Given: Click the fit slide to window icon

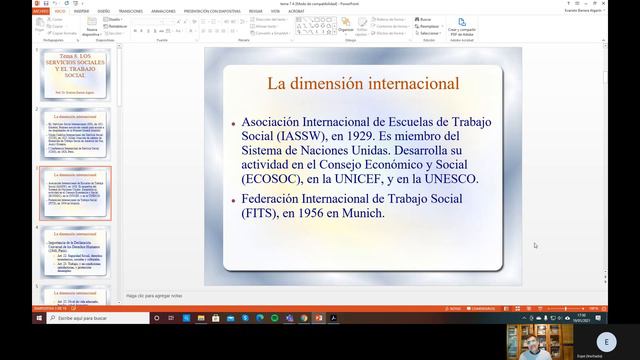Looking at the screenshot, I should point(604,309).
